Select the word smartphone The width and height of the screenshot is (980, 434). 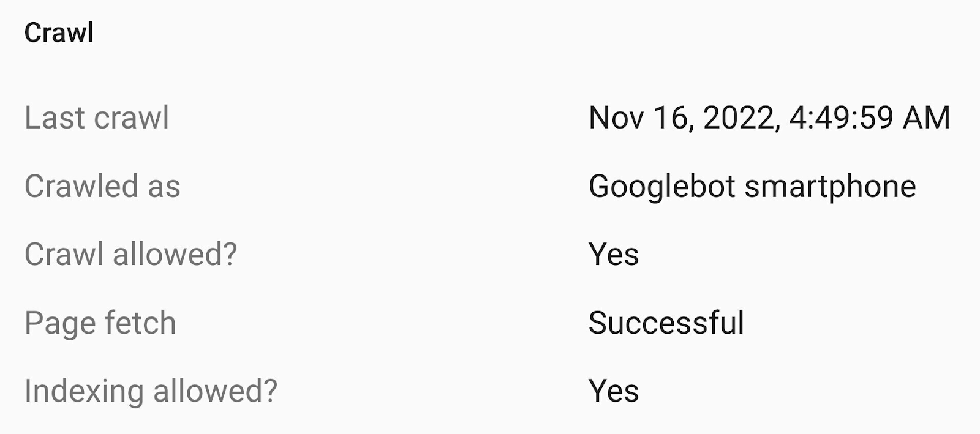(x=830, y=186)
